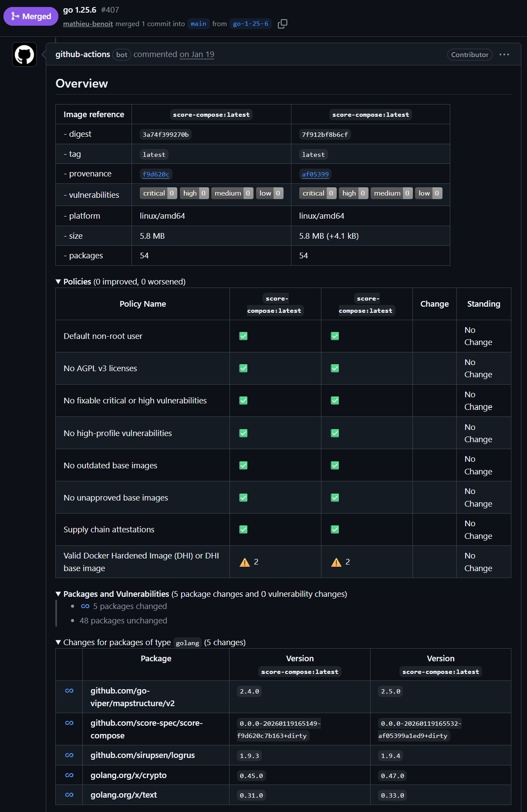
Task: Click the link icon beside '5 packages changed'
Action: point(85,606)
